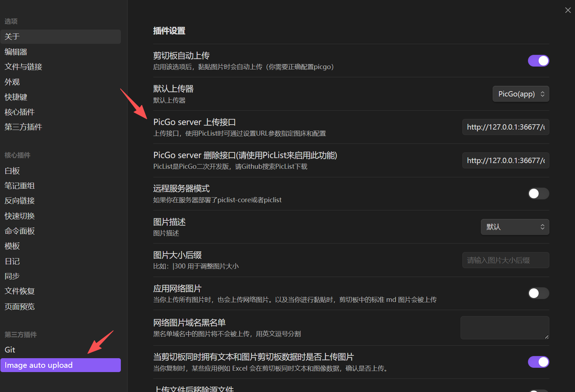Click the 网络图片域名黑名单 text area
Image resolution: width=575 pixels, height=392 pixels.
[504, 328]
